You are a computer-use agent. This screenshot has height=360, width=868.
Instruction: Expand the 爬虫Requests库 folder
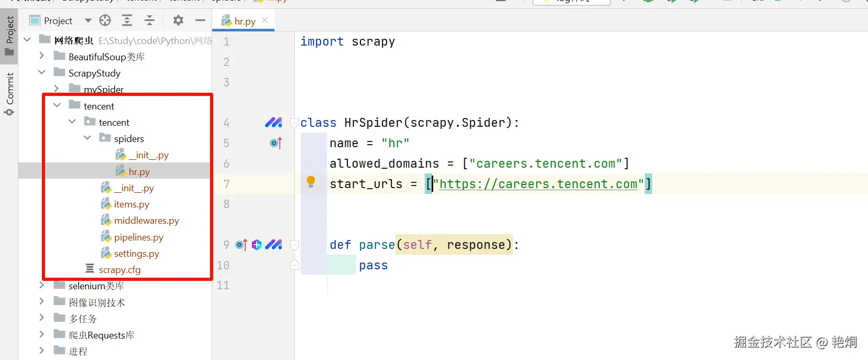point(42,334)
